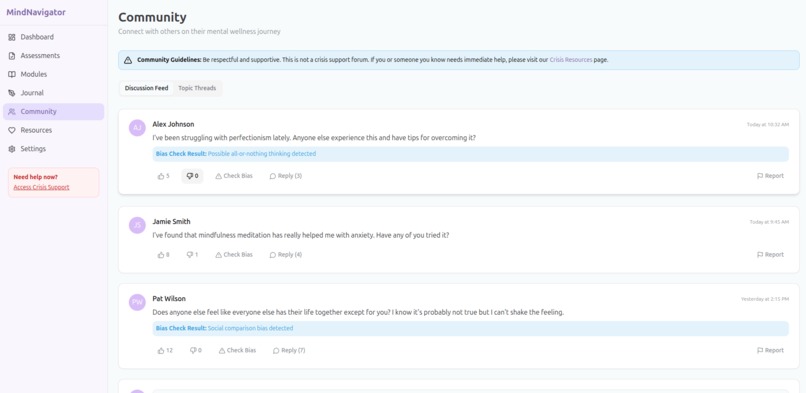Check Bias on Jamie Smith's post

pyautogui.click(x=234, y=255)
